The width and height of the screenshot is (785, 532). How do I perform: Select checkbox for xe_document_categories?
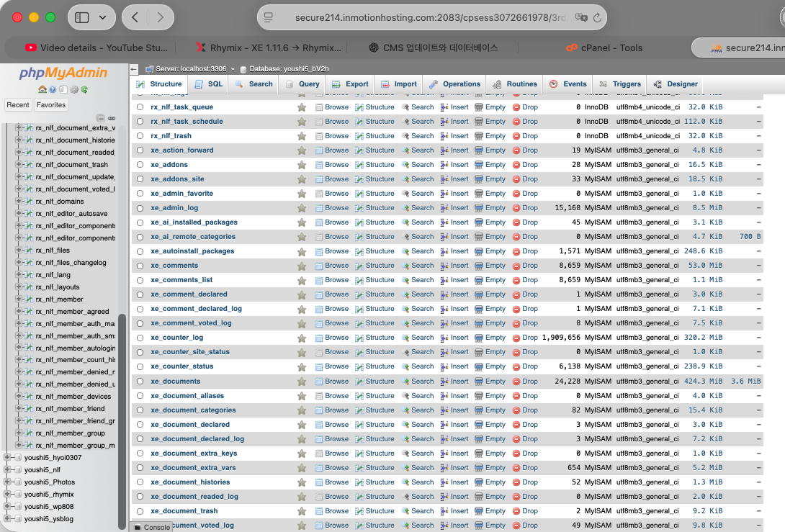pyautogui.click(x=140, y=410)
